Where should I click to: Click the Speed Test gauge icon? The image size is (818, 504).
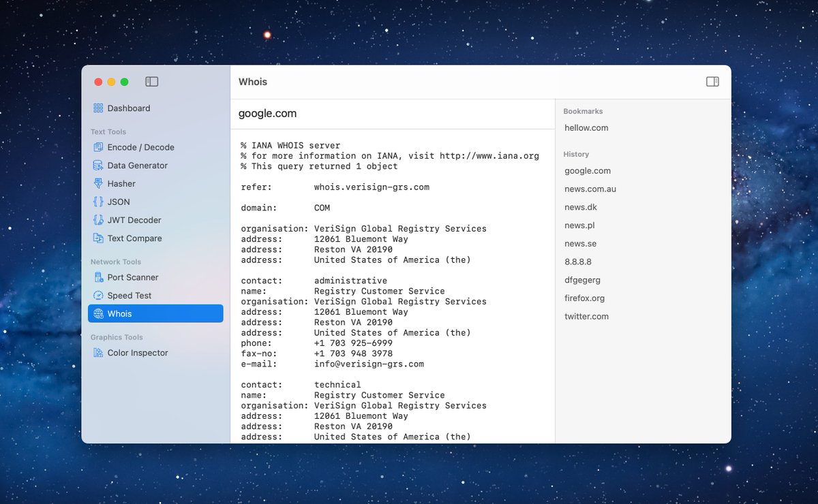[x=98, y=296]
